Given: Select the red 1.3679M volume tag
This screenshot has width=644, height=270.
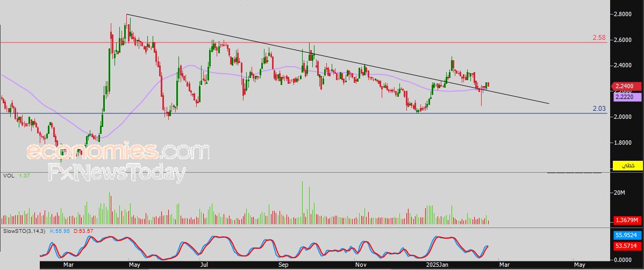Looking at the screenshot, I should click(627, 221).
